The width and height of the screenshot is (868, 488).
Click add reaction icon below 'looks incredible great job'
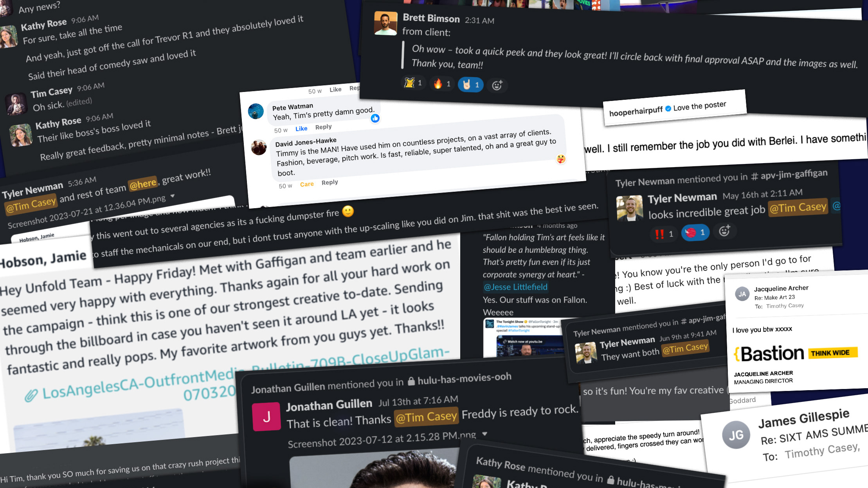pos(724,231)
